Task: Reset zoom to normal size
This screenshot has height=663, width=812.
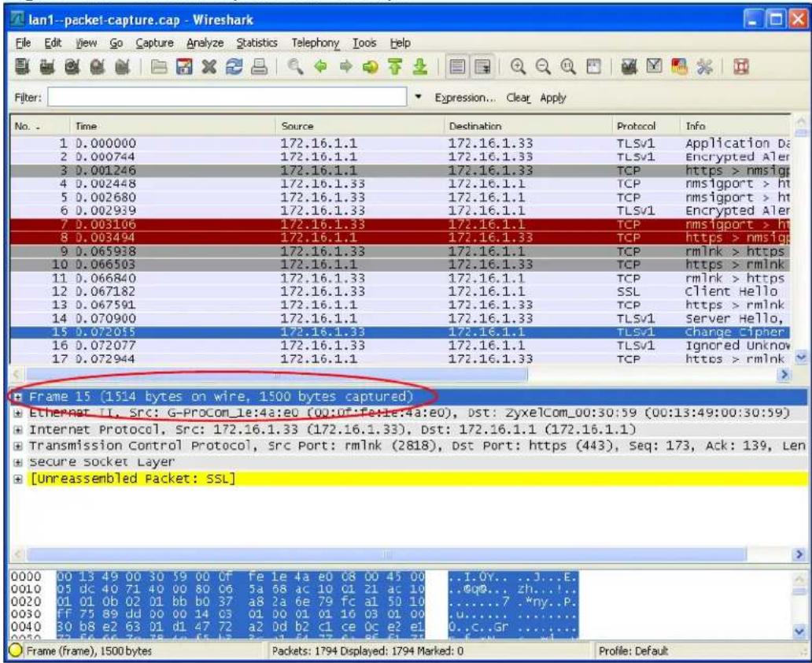Action: tap(568, 67)
